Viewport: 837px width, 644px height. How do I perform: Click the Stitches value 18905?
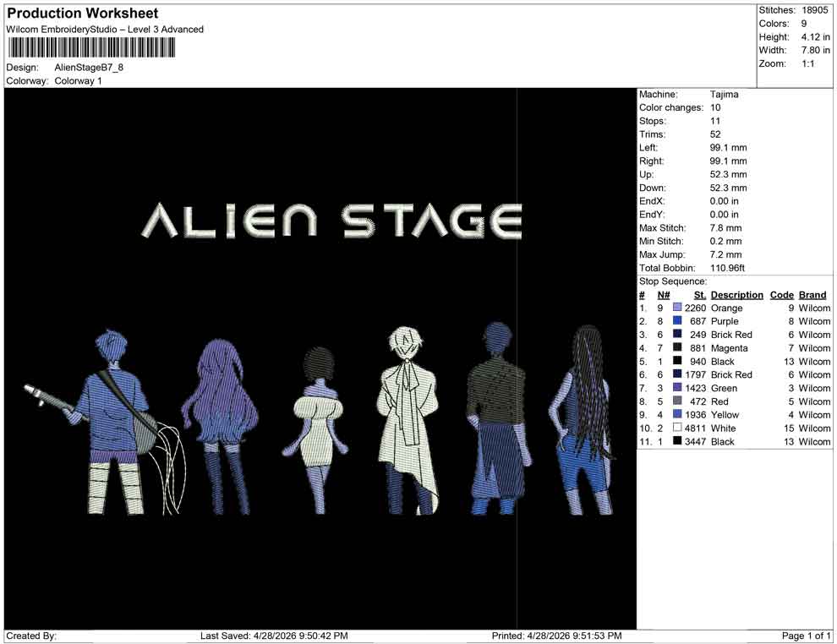814,10
